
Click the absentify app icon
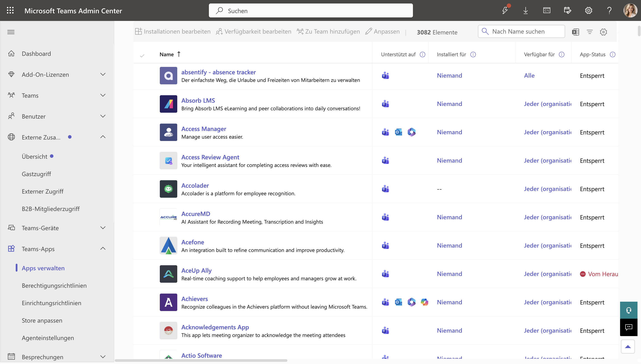pos(169,75)
